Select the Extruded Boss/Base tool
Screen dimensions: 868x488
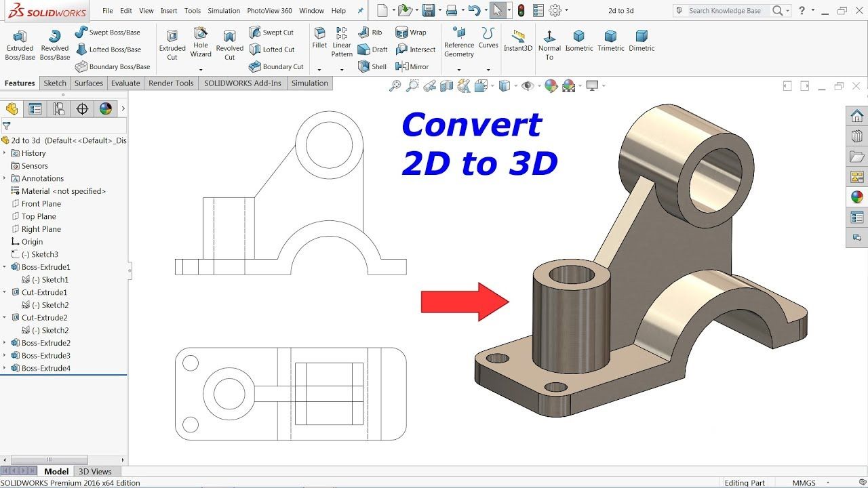20,45
